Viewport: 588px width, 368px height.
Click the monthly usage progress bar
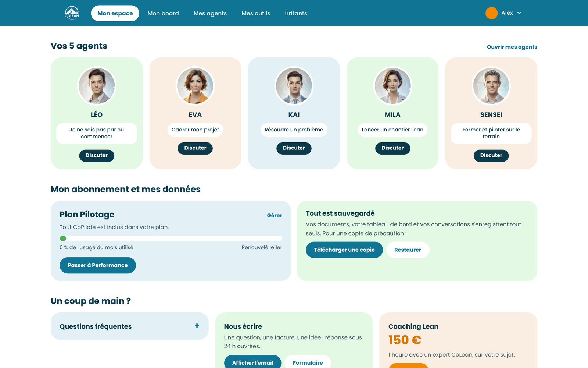pos(171,238)
